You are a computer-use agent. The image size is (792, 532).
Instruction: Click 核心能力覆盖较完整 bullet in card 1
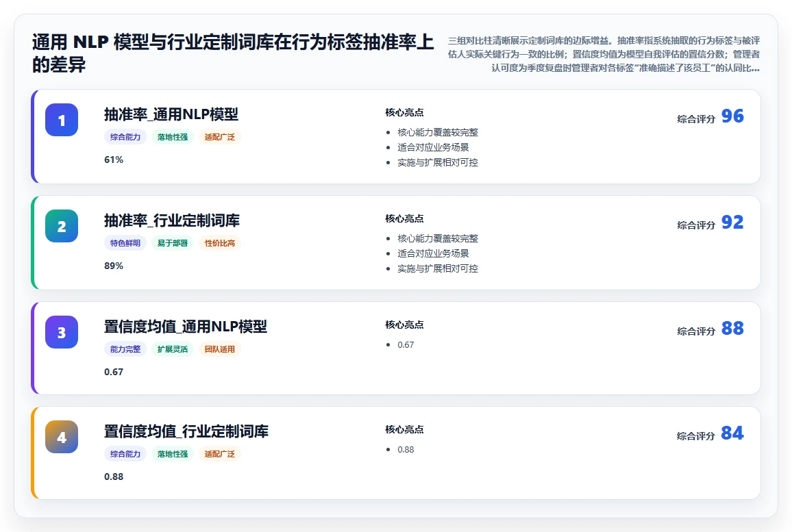pyautogui.click(x=437, y=132)
